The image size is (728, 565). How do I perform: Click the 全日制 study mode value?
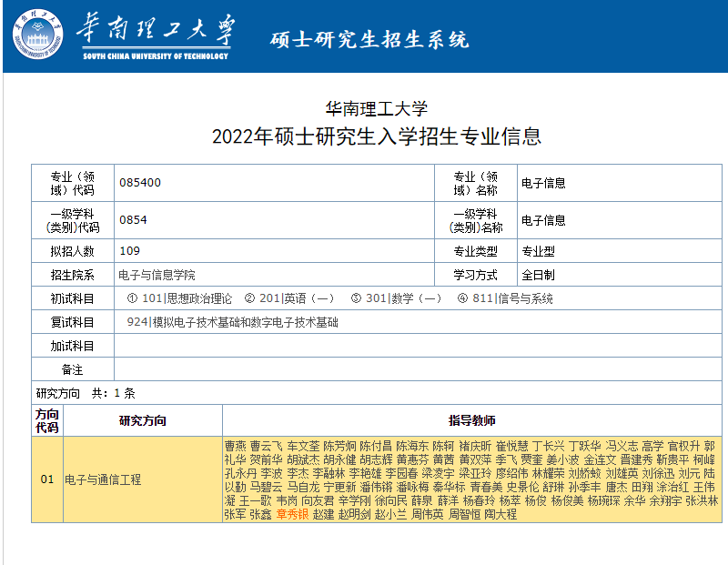[x=538, y=276]
